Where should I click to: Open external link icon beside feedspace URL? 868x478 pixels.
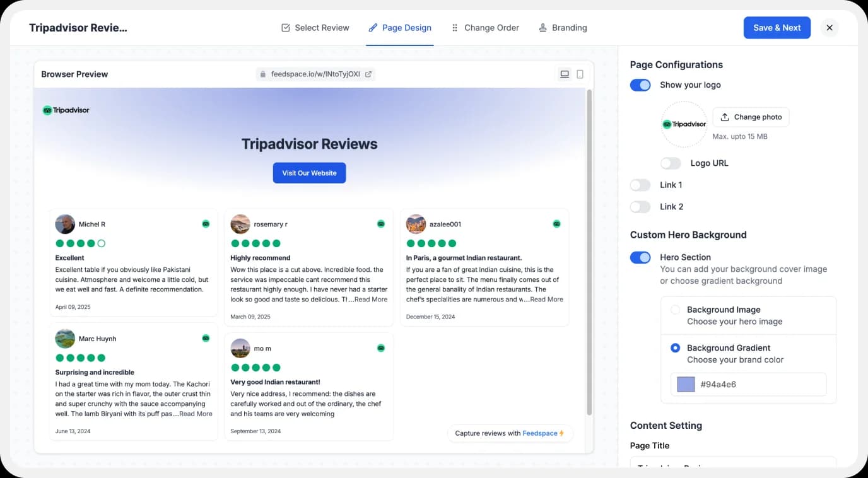368,74
